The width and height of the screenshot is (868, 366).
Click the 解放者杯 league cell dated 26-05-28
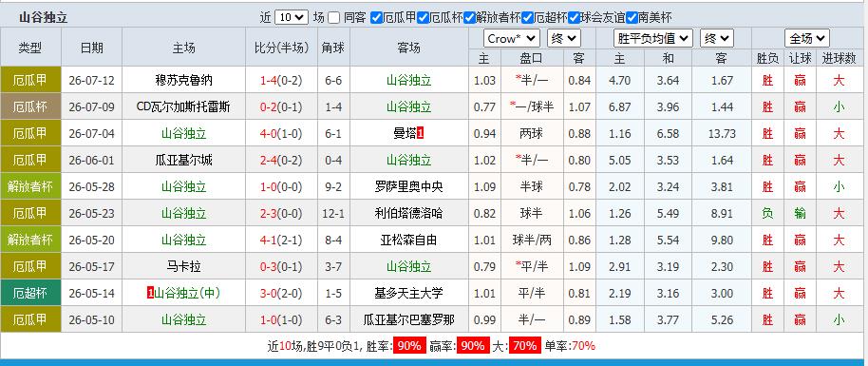pyautogui.click(x=30, y=186)
